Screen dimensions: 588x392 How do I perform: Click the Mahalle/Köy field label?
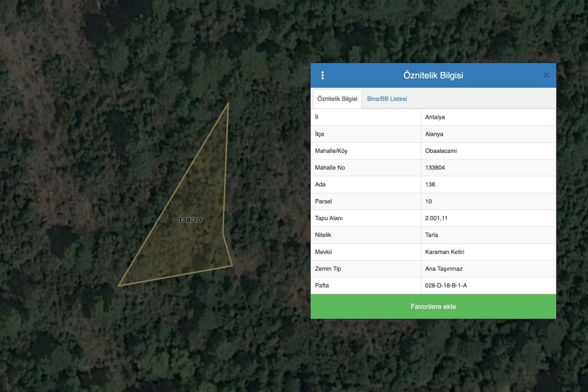pos(331,151)
